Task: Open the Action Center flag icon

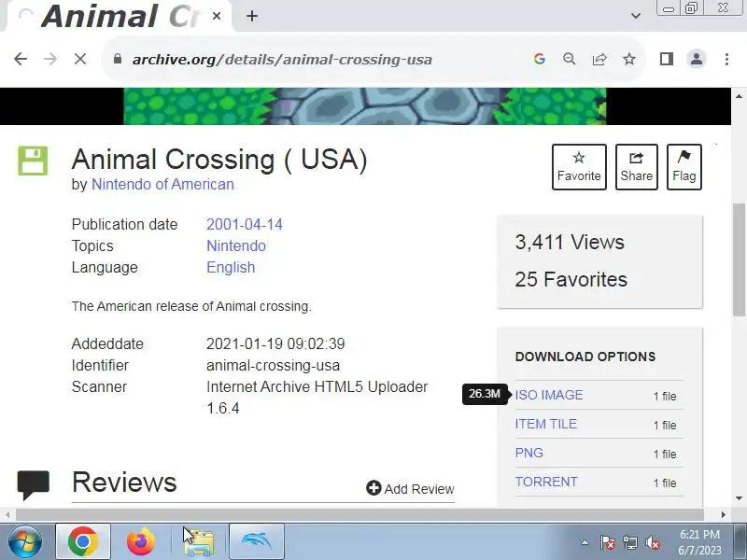Action: coord(608,542)
